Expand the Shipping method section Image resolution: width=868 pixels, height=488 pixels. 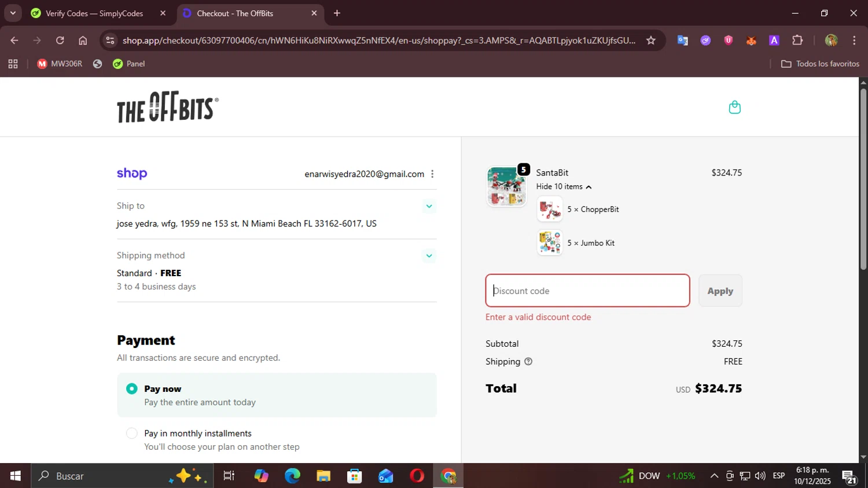[429, 256]
